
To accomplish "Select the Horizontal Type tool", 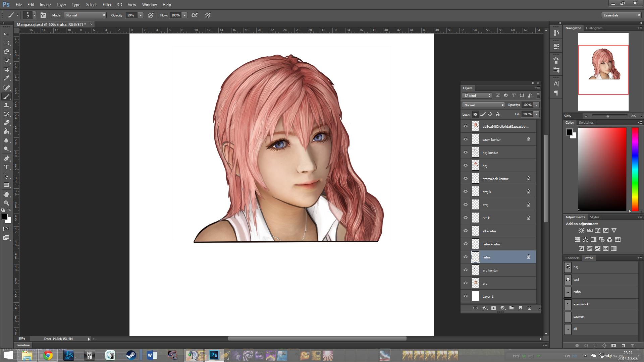I will 6,167.
